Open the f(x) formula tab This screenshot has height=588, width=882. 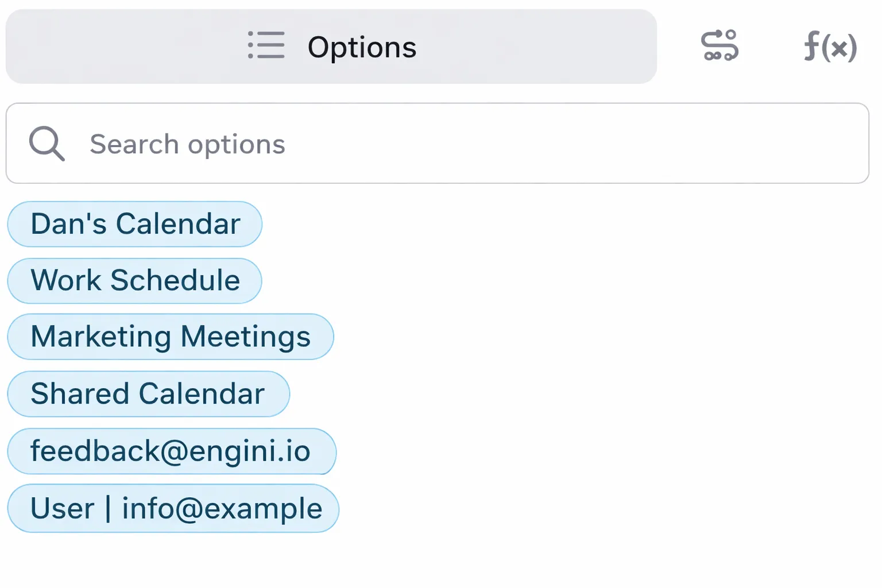[830, 46]
